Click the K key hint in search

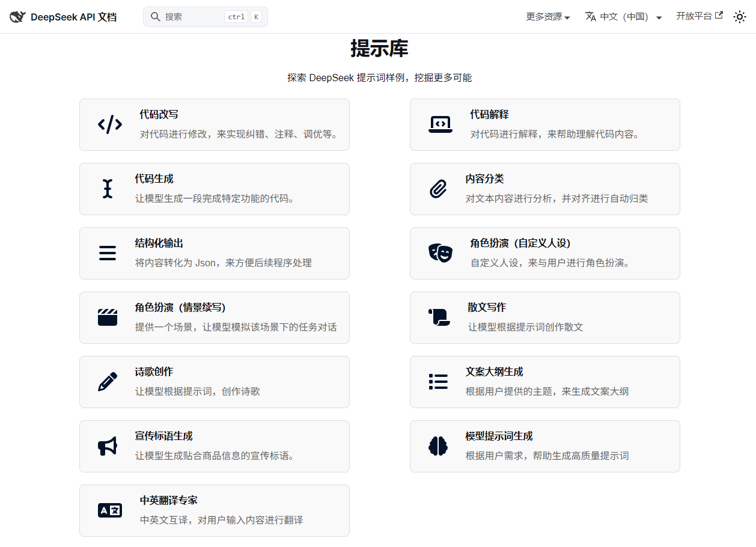[x=256, y=17]
